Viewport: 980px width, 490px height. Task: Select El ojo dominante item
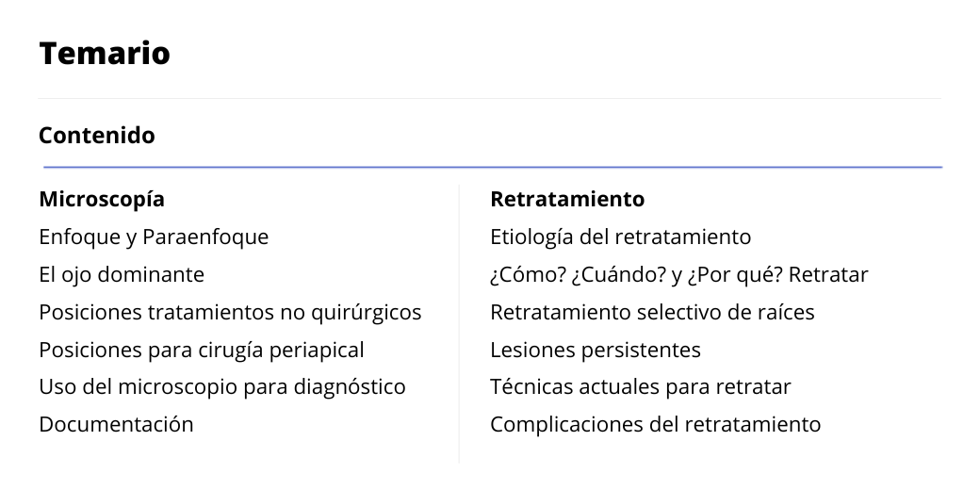click(122, 275)
